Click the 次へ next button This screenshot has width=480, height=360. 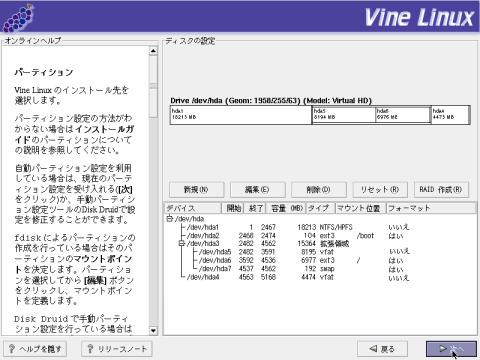[x=451, y=349]
